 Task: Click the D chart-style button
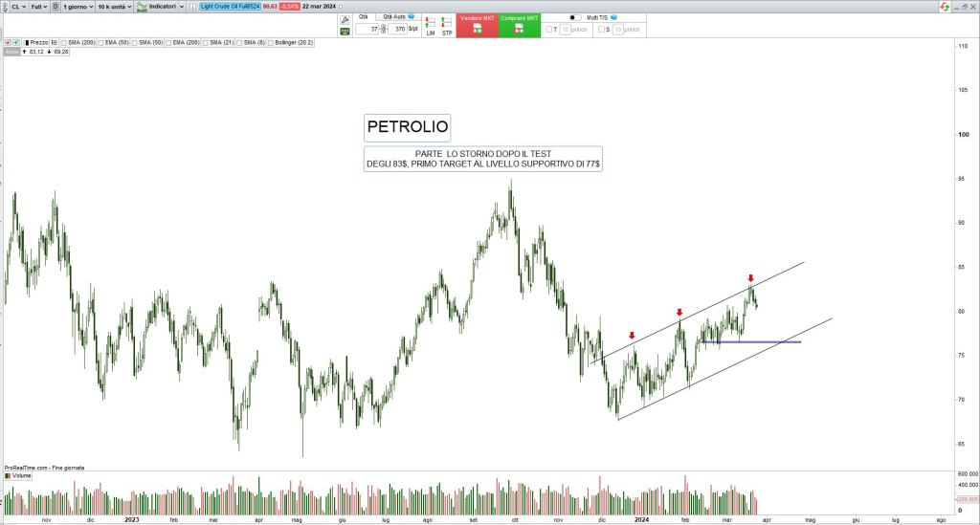point(56,7)
